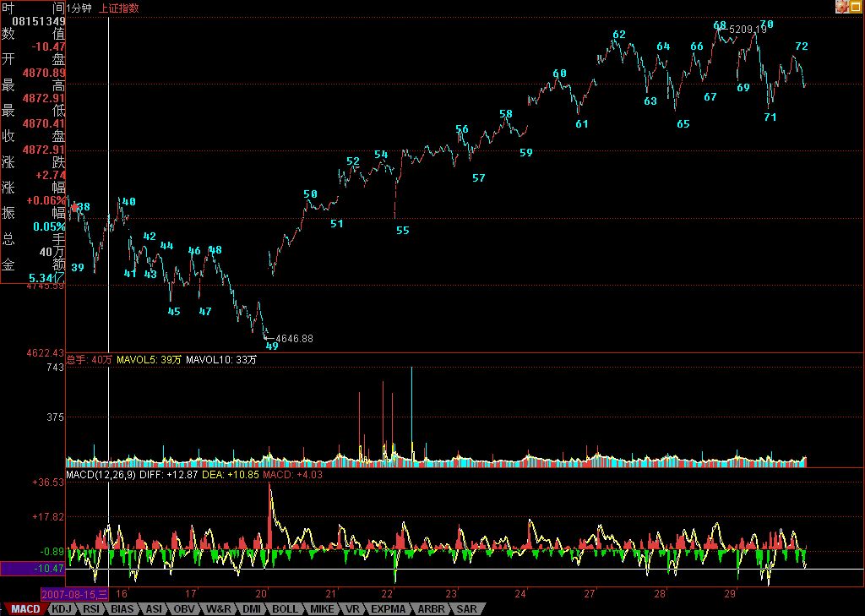Click the 上证指数 index name label

point(119,8)
